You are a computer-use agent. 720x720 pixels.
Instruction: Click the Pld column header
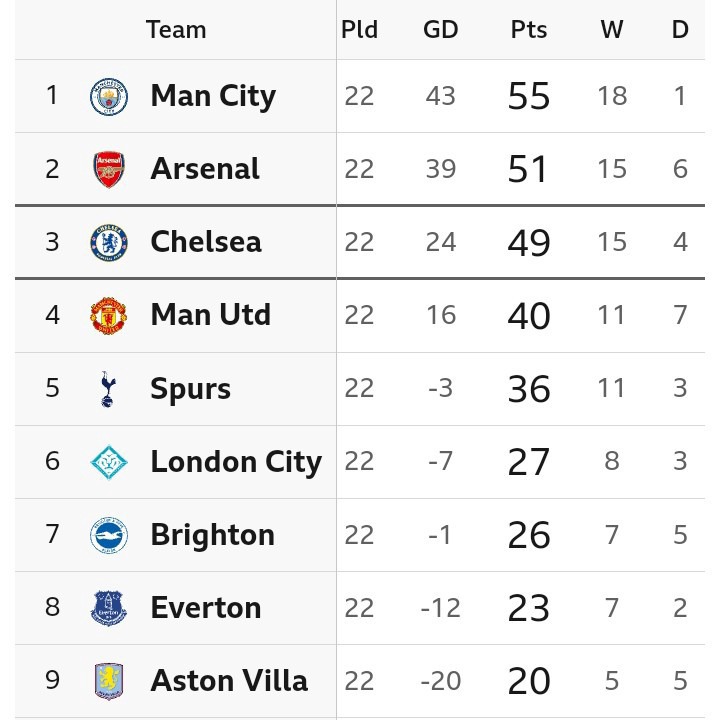coord(359,30)
